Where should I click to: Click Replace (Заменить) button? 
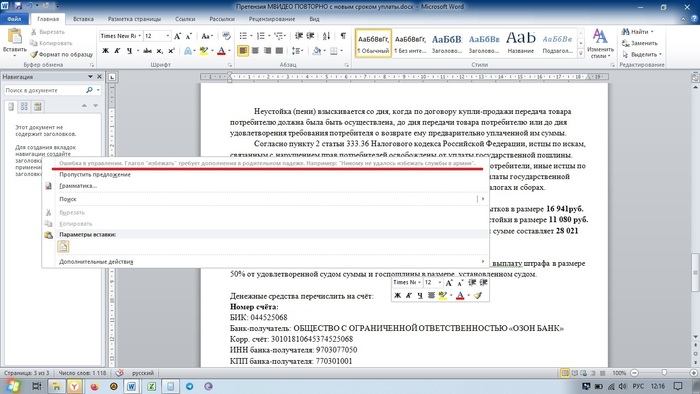640,43
